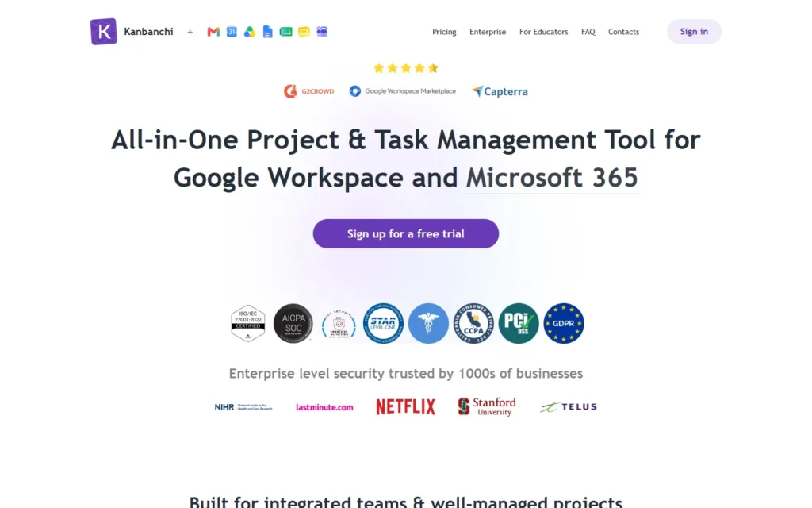Click the green Google Classroom-style icon
This screenshot has width=812, height=508.
(285, 32)
